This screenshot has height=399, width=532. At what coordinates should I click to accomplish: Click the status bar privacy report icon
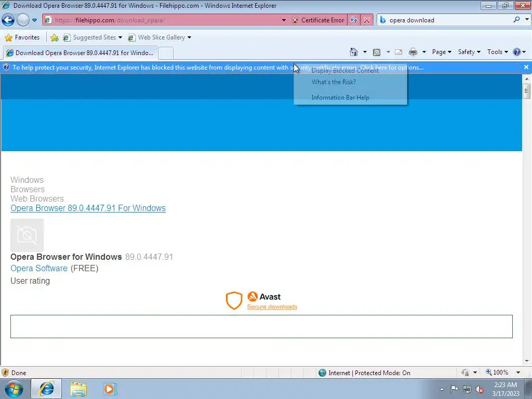click(465, 373)
